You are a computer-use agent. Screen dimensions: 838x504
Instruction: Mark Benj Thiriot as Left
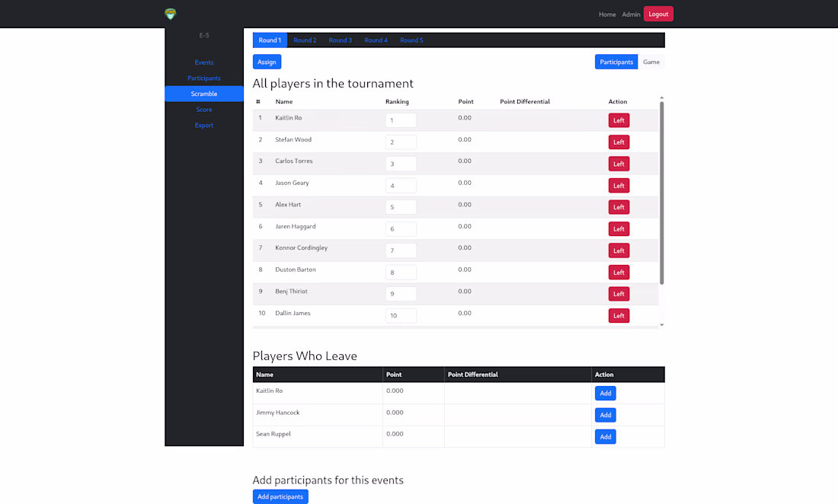(619, 294)
